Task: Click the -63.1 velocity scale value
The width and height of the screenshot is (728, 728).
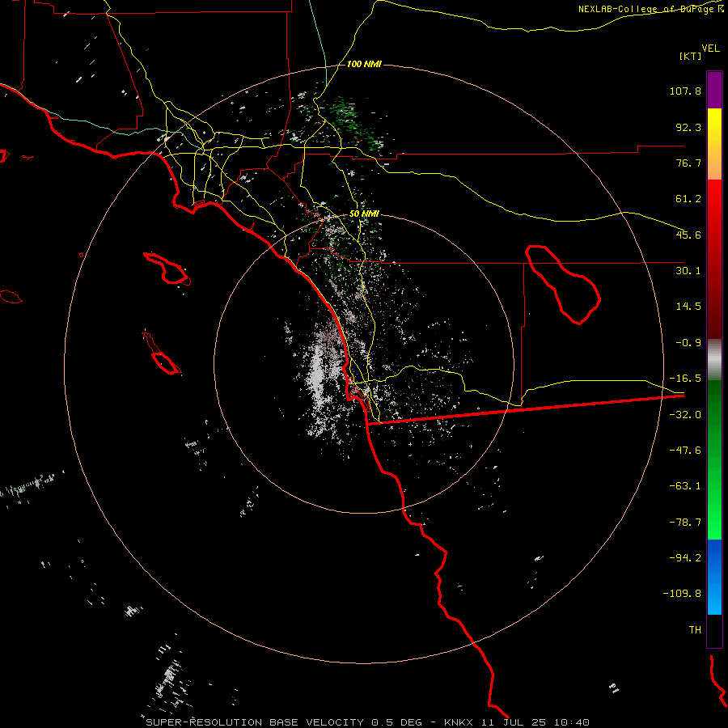Action: (x=685, y=486)
